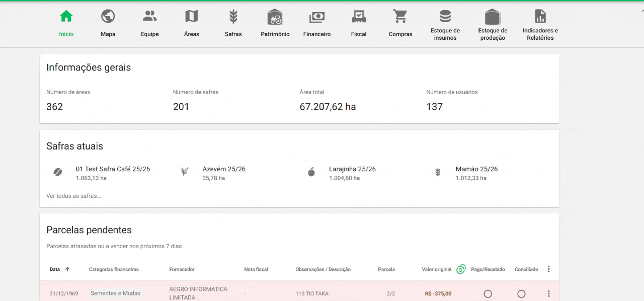Open the Fiscal section
This screenshot has width=644, height=301.
tap(358, 23)
